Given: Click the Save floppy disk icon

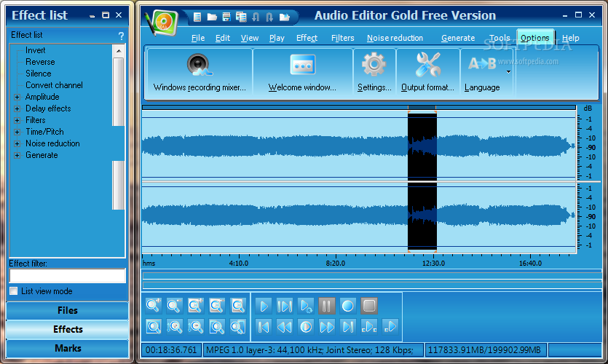Looking at the screenshot, I should pyautogui.click(x=226, y=17).
